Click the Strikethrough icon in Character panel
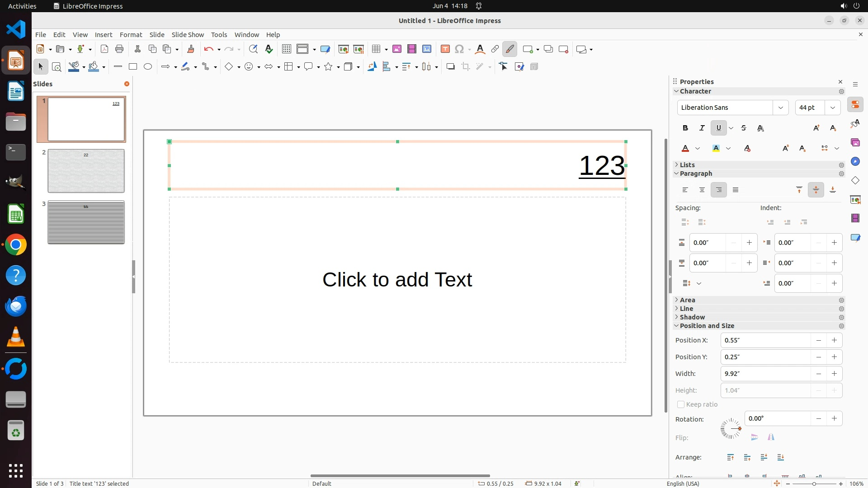 pyautogui.click(x=744, y=128)
